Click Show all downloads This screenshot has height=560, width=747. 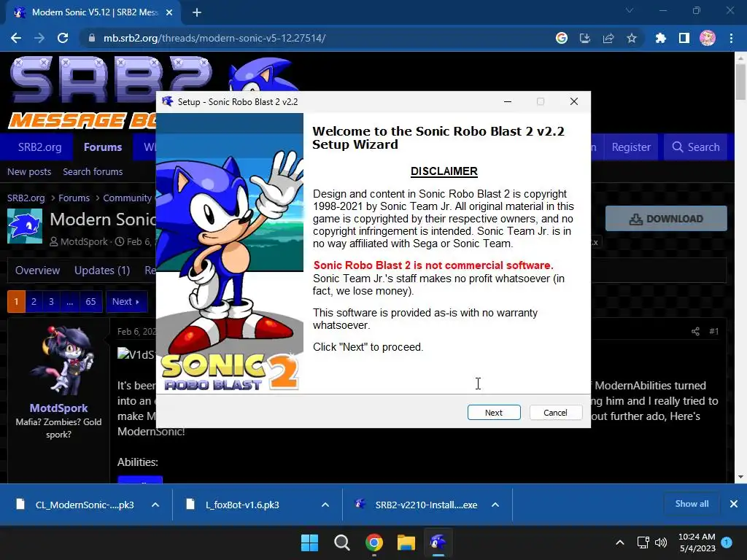pos(692,504)
